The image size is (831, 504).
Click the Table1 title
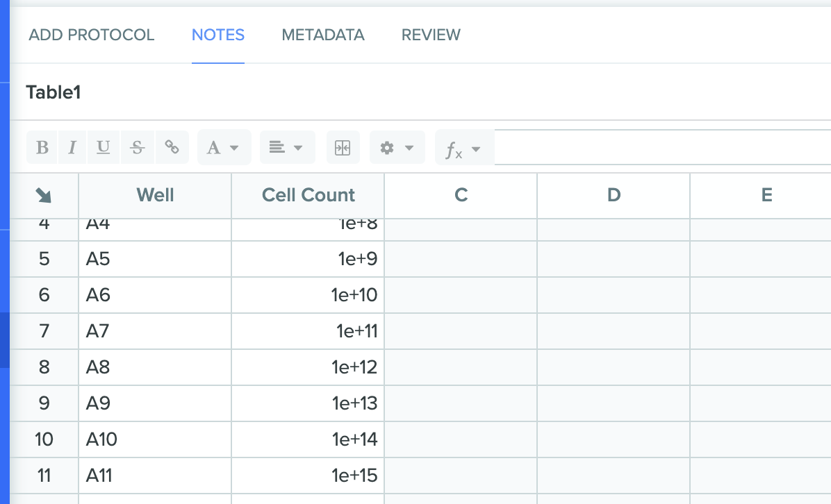point(54,92)
